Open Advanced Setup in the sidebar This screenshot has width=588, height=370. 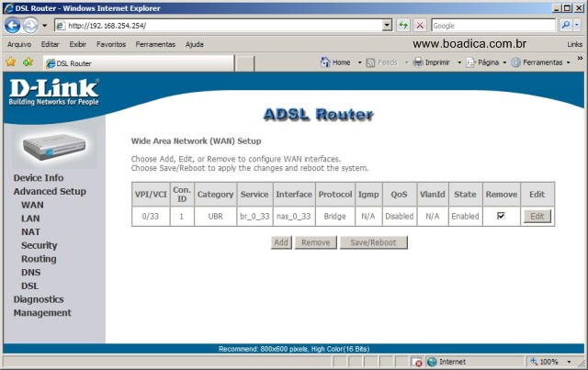(x=50, y=191)
